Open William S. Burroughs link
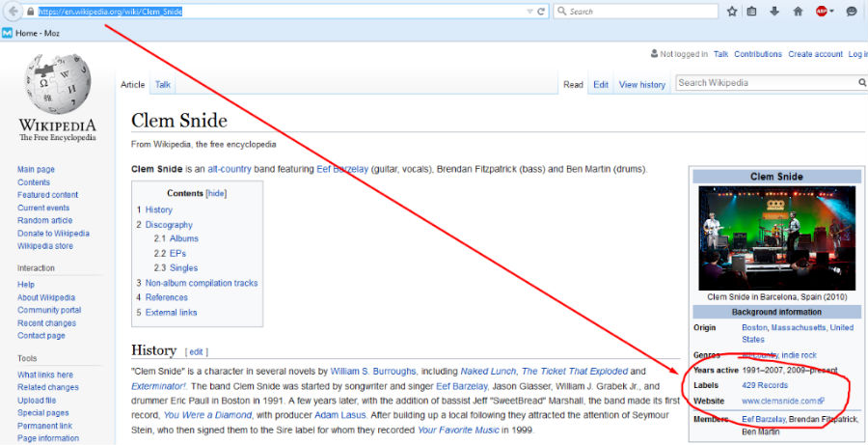The height and width of the screenshot is (445, 868). (x=373, y=371)
